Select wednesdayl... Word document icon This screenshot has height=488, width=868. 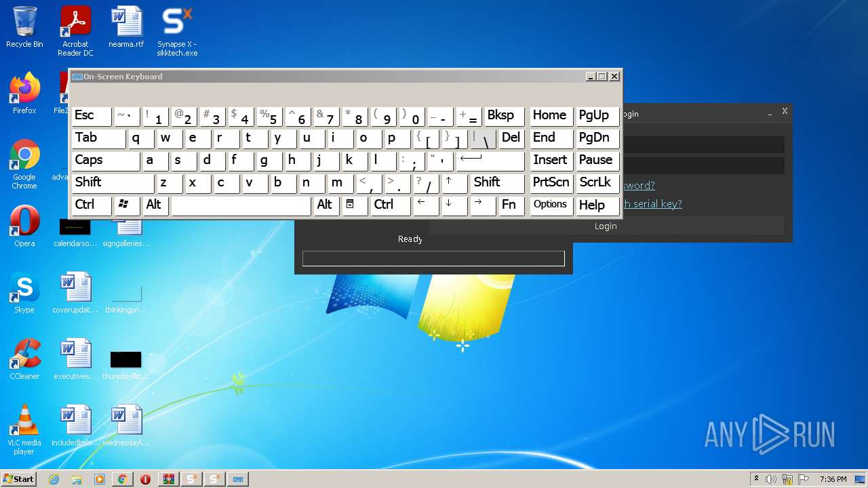tap(126, 426)
